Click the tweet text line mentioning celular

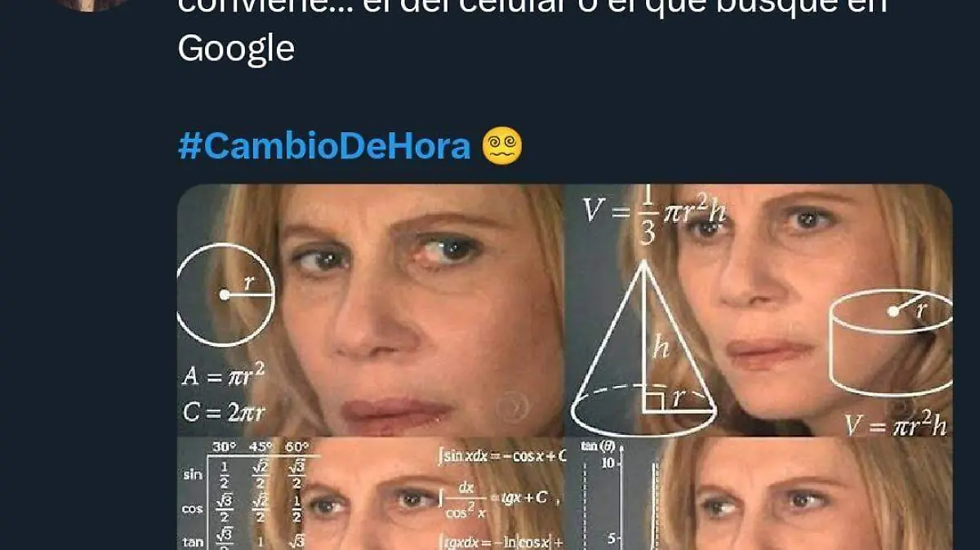tap(531, 7)
